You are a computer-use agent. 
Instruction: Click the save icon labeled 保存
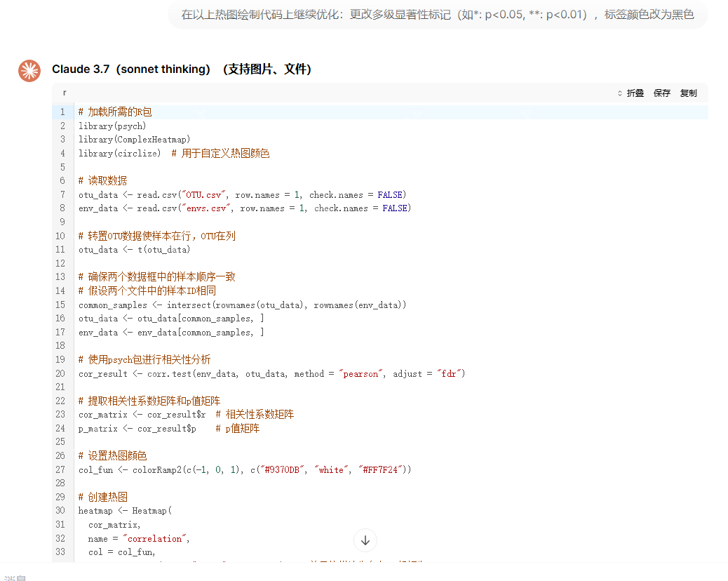tap(661, 93)
